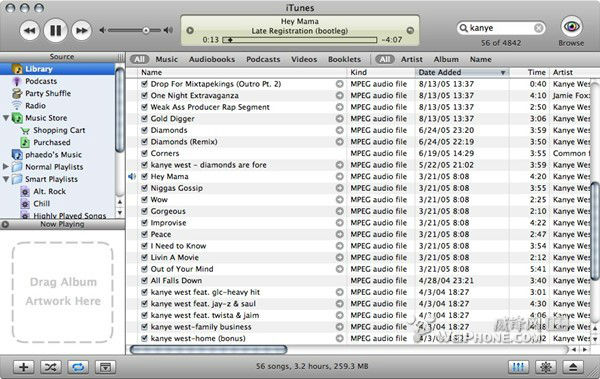This screenshot has height=379, width=600.
Task: Click the previous track rewind button
Action: (x=29, y=31)
